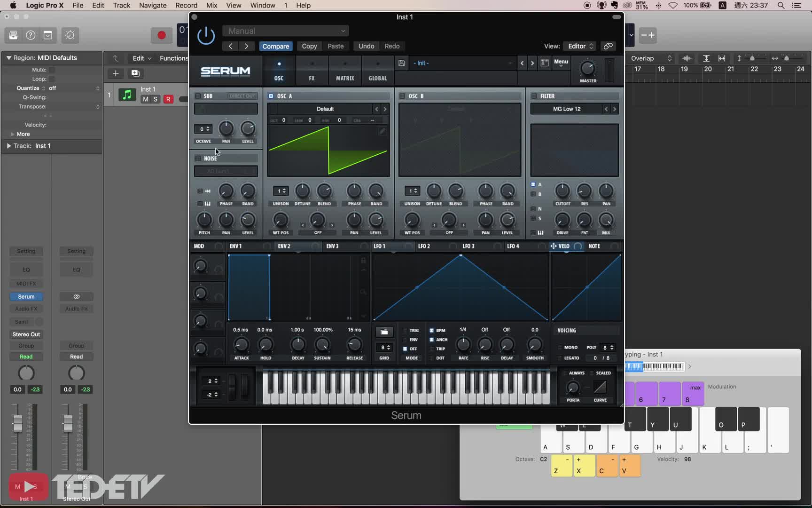The image size is (812, 508).
Task: Open the Serum preset browser icon
Action: point(545,63)
